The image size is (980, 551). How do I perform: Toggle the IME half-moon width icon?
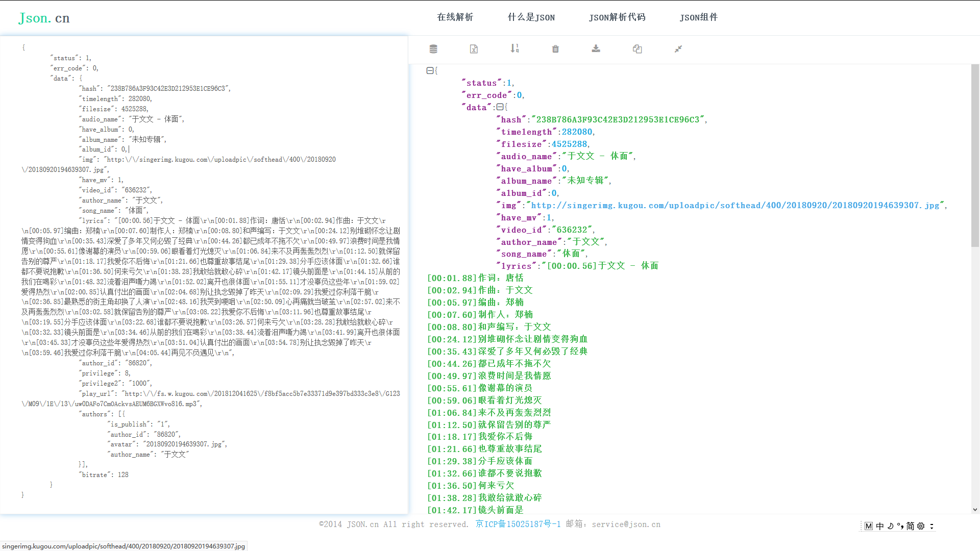pyautogui.click(x=891, y=526)
